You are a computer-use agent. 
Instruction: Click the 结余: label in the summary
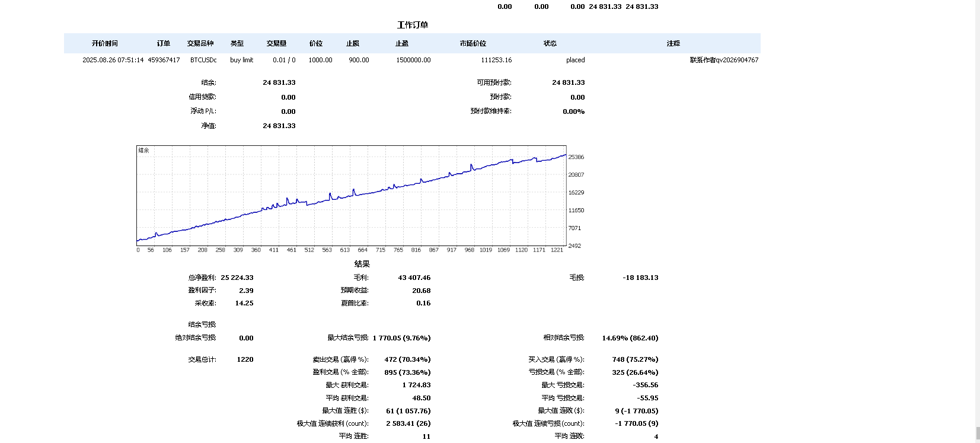tap(209, 82)
